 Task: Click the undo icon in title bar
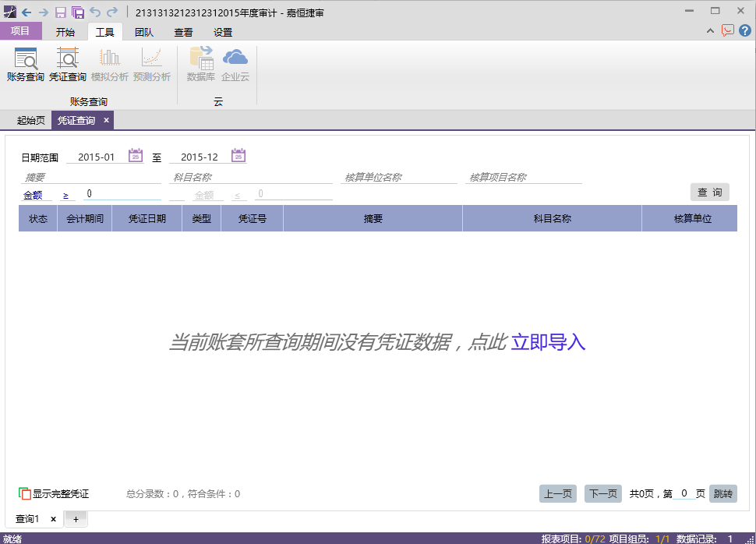[95, 12]
